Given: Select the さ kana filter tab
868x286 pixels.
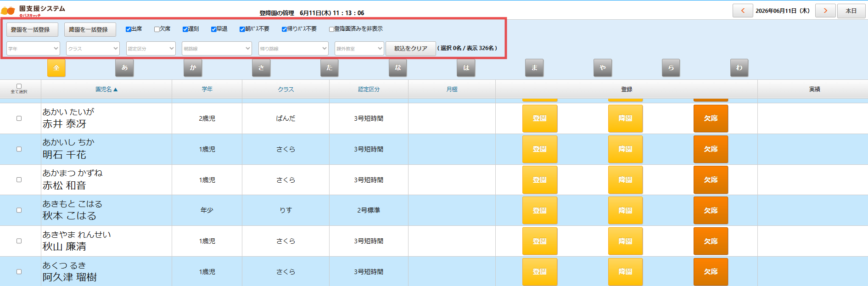Looking at the screenshot, I should [x=261, y=68].
